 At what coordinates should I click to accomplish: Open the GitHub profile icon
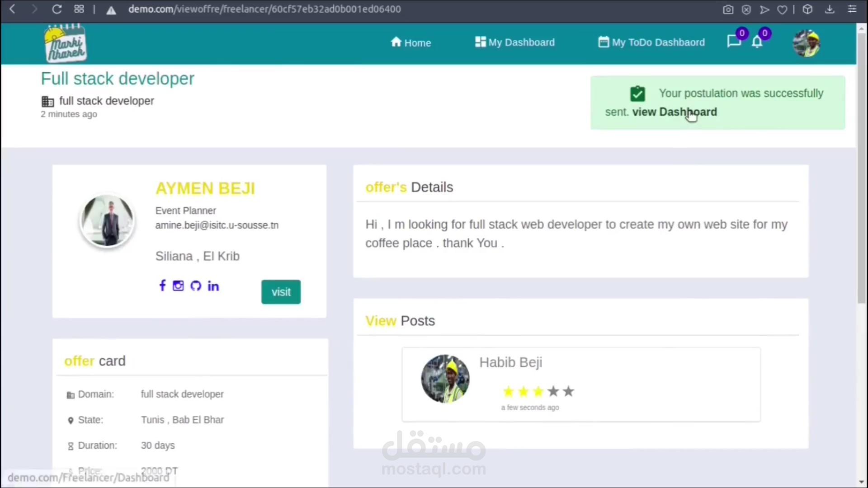pos(196,286)
